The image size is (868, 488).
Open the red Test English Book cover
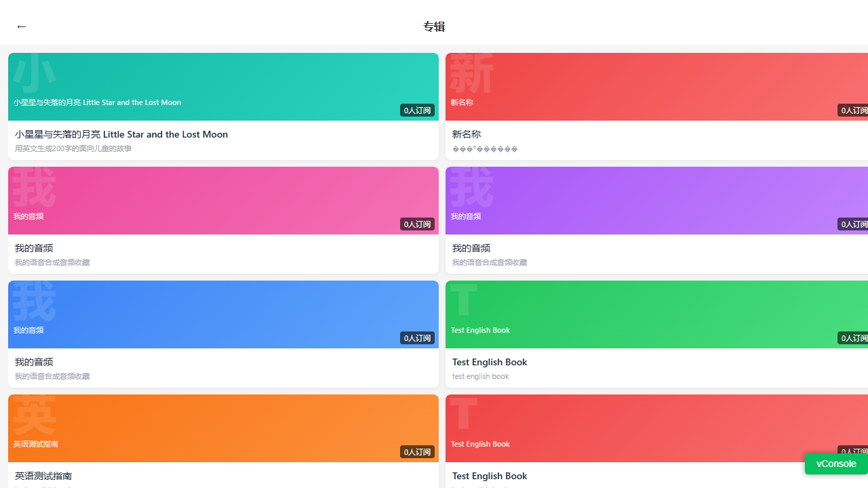(x=656, y=428)
